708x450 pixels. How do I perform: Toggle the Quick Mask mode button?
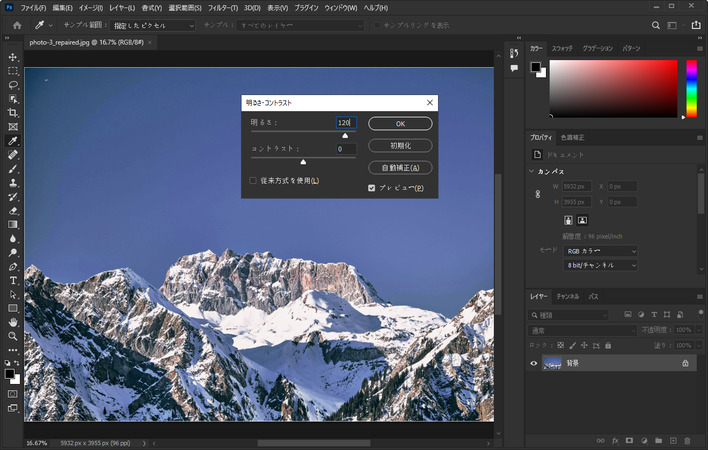[13, 394]
